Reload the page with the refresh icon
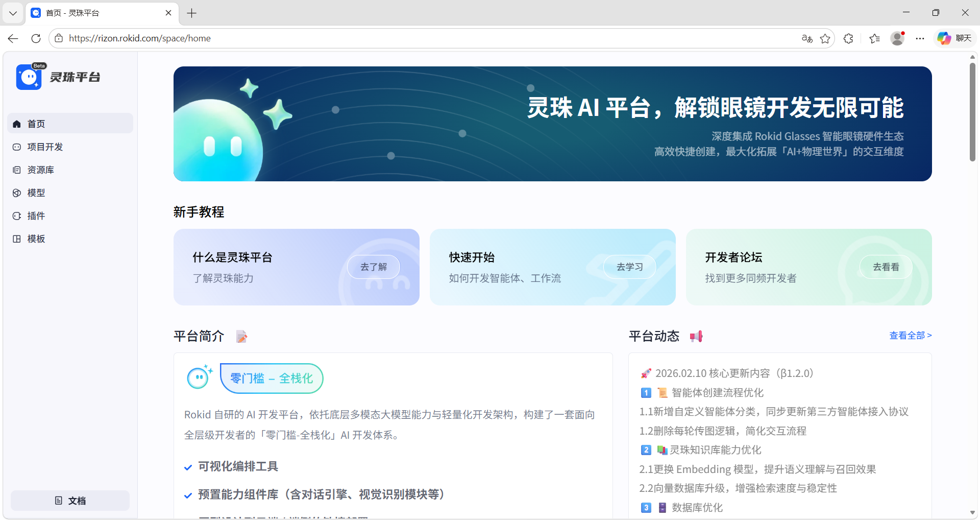This screenshot has height=521, width=980. pyautogui.click(x=36, y=38)
